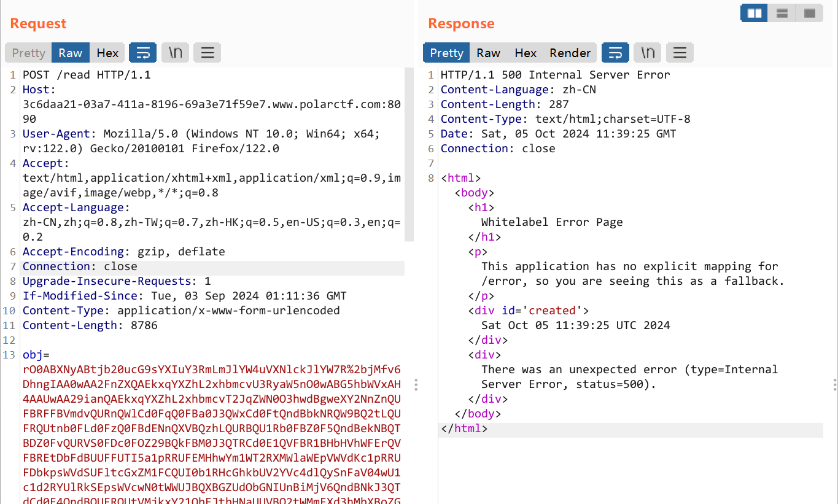Switch Response view to Hex tab

526,53
